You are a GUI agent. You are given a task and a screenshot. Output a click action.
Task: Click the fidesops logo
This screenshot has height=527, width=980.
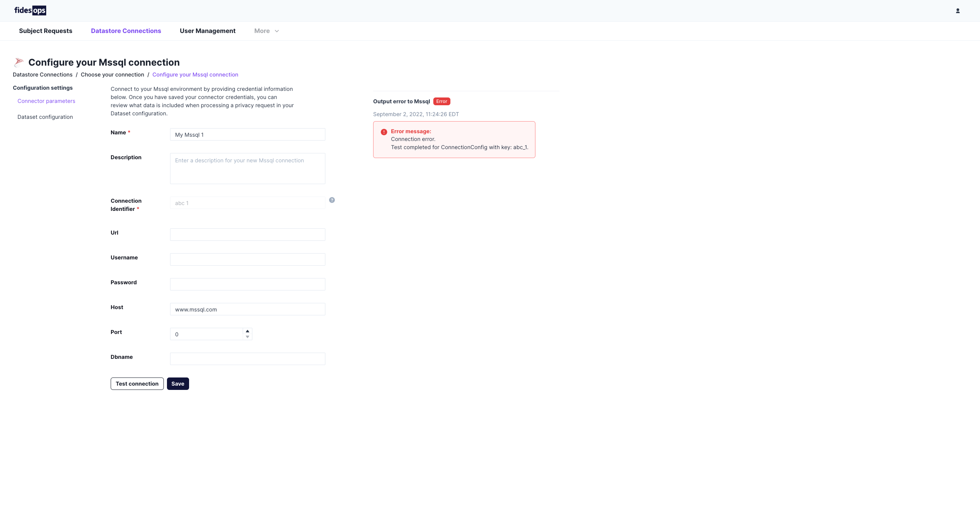point(30,10)
